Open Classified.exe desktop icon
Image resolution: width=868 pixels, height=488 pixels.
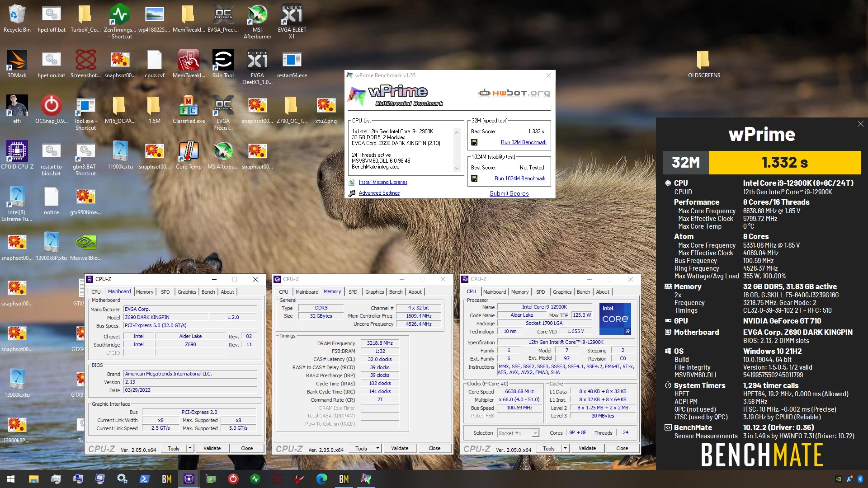pyautogui.click(x=189, y=110)
